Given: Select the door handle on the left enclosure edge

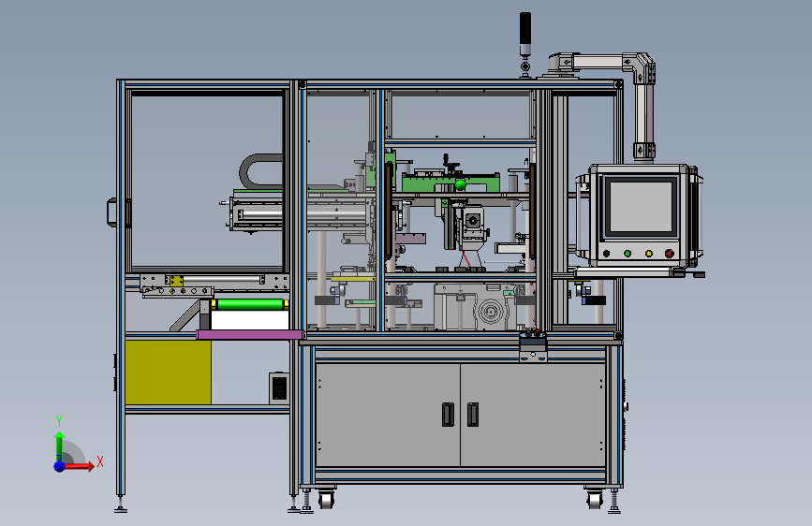Looking at the screenshot, I should tap(111, 212).
